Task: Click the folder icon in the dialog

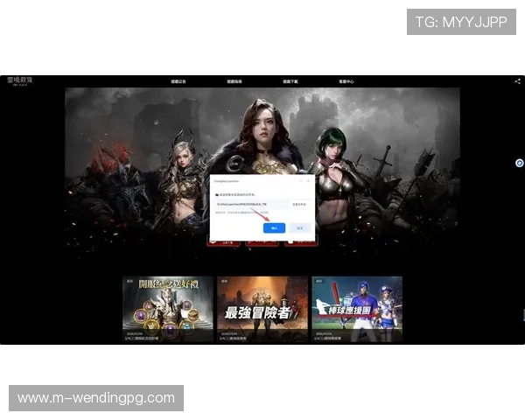Action: [217, 194]
